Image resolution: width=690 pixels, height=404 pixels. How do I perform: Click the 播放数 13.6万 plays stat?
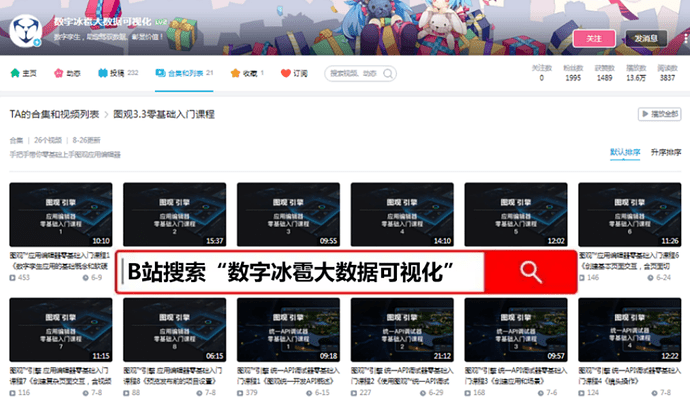[636, 73]
